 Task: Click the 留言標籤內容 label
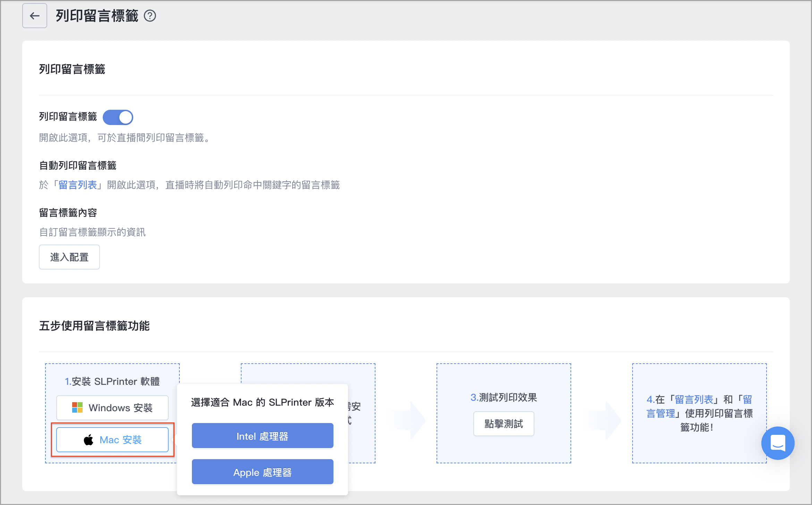(68, 213)
